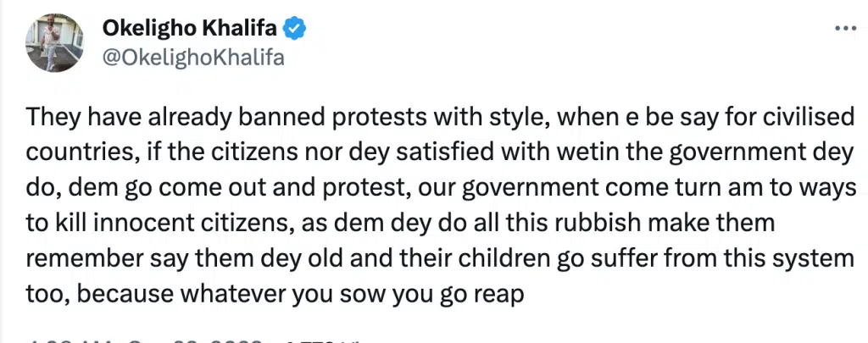The width and height of the screenshot is (868, 343).
Task: Click the display name Okeligho Khalifa
Action: [x=191, y=29]
